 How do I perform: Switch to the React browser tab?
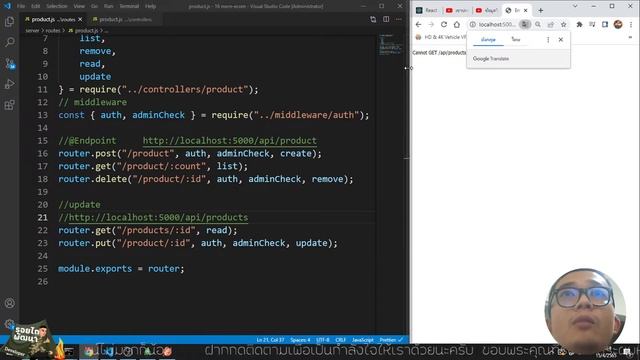click(427, 10)
